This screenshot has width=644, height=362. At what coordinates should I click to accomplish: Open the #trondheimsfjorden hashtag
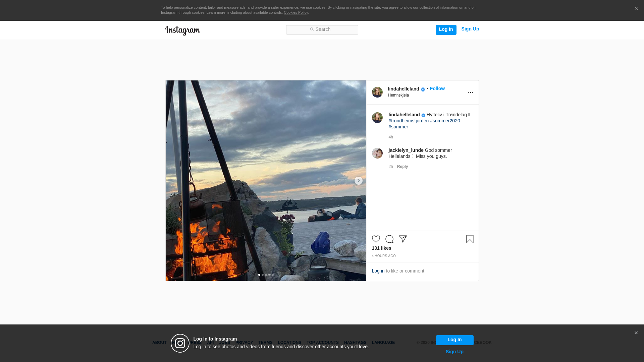click(x=408, y=121)
